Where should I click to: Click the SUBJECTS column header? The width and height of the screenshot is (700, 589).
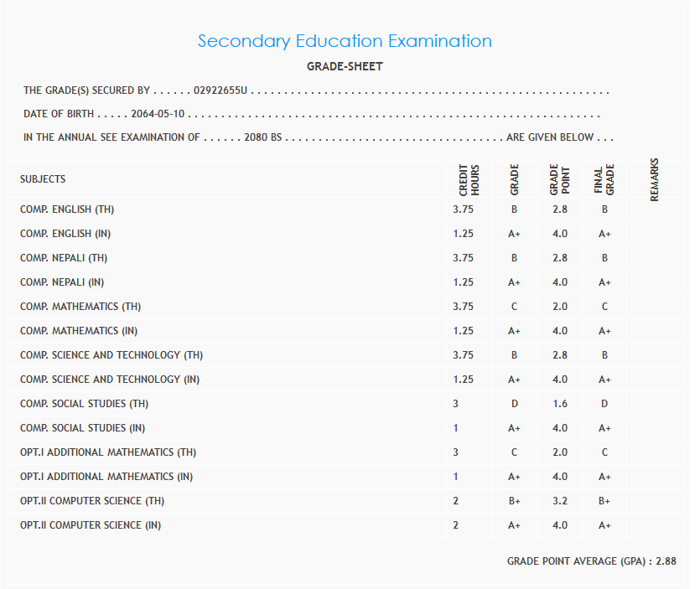[43, 179]
